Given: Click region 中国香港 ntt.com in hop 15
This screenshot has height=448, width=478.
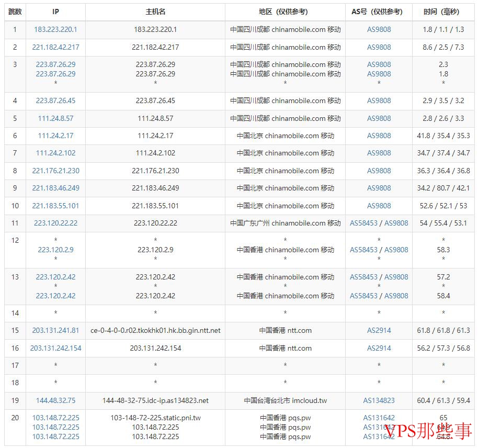Looking at the screenshot, I should (286, 331).
